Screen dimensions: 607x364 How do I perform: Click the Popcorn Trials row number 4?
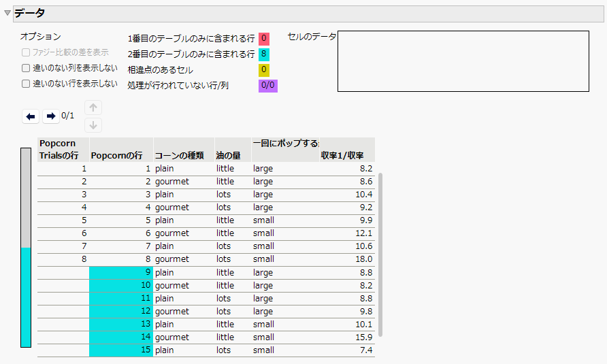tap(84, 208)
